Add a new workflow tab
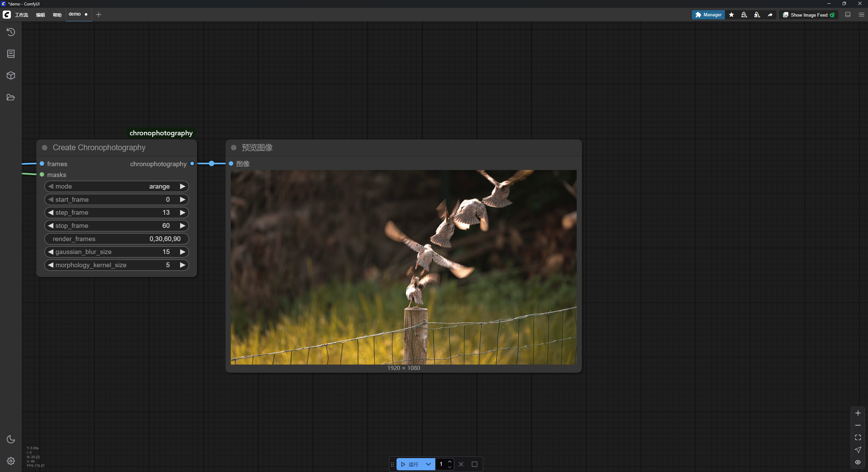The image size is (868, 472). [x=99, y=15]
